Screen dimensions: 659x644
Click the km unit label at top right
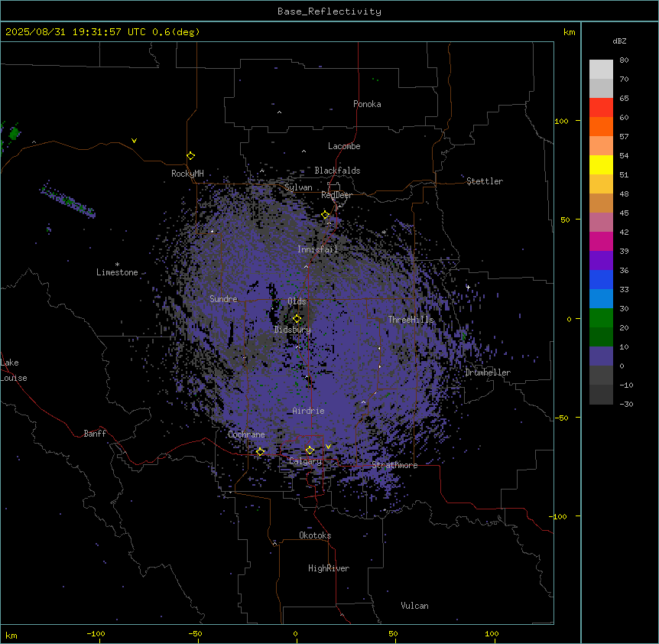coord(569,32)
